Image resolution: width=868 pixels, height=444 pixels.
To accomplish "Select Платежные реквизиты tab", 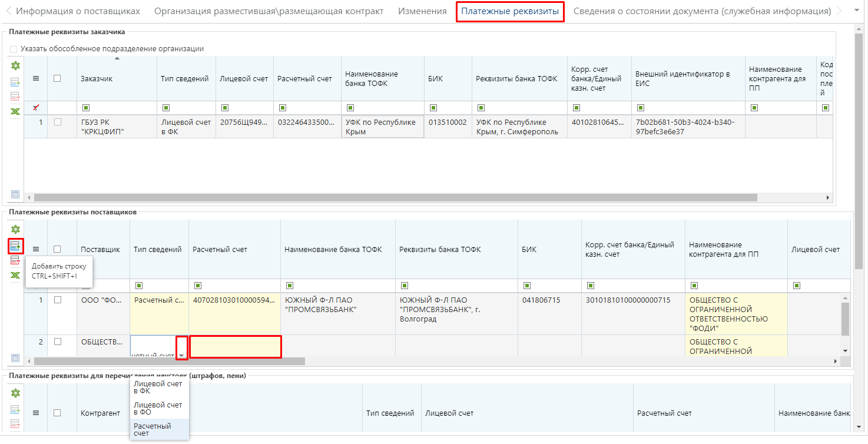I will pos(510,11).
